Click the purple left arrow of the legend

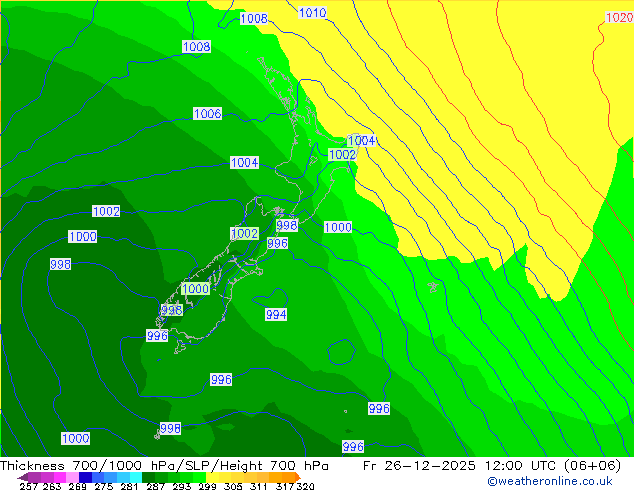pos(23,477)
